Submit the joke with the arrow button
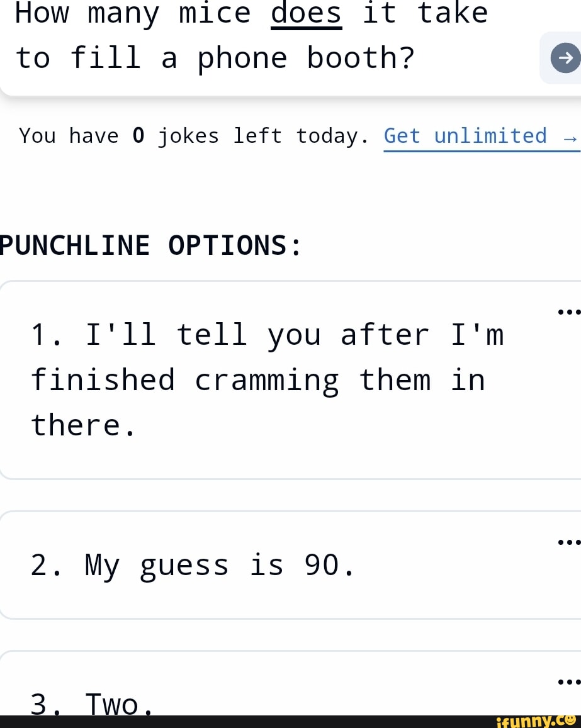581x728 pixels. click(x=565, y=59)
